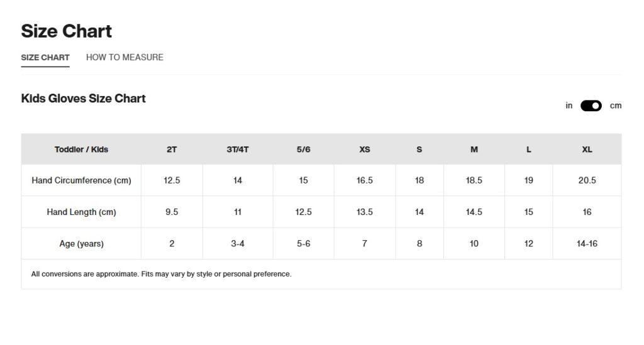
Task: Select the XL size column header
Action: 587,150
